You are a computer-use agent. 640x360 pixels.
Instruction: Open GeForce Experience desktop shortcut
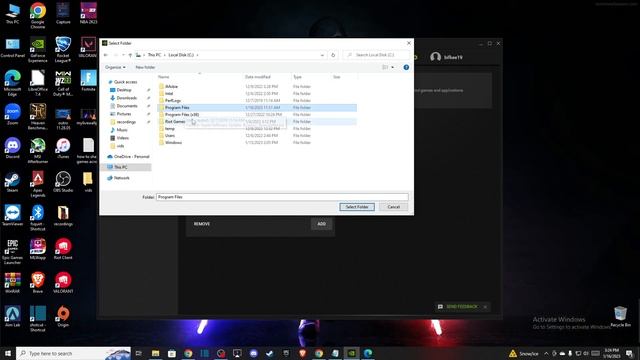(x=38, y=49)
